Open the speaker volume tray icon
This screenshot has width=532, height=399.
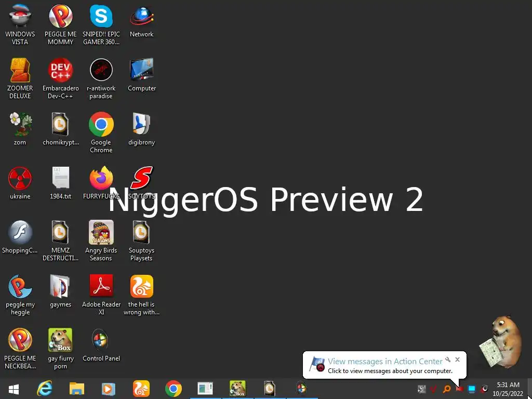[x=484, y=389]
